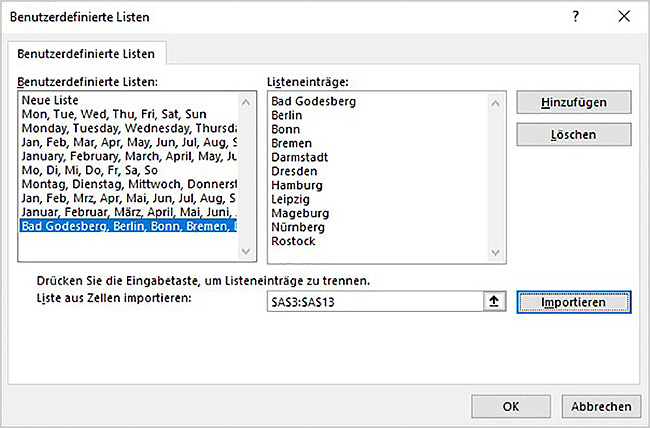
Task: Click 'Darmstadt' in list entries
Action: click(x=299, y=158)
